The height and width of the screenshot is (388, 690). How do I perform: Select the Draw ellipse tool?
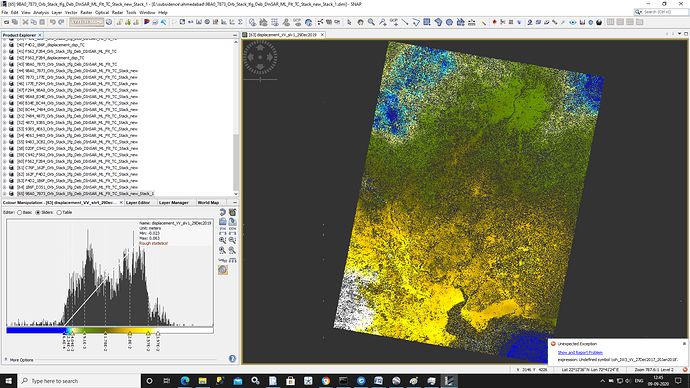[449, 22]
